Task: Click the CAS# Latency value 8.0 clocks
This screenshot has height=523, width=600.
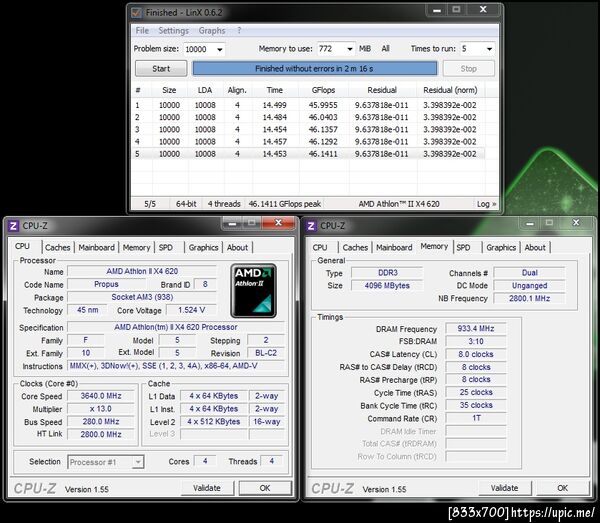Action: coord(476,354)
